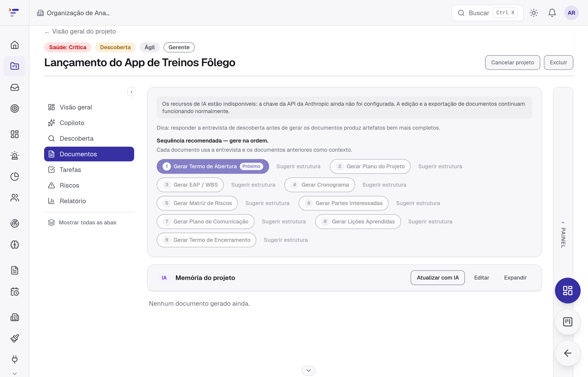Click Sugerir estrutura beside Termo de Abertura
The width and height of the screenshot is (588, 377).
click(298, 166)
